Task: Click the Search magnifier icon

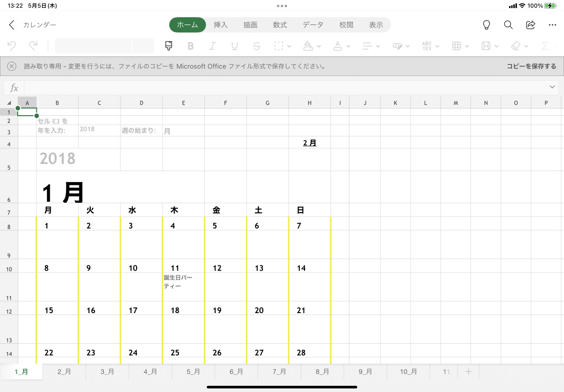Action: (508, 24)
